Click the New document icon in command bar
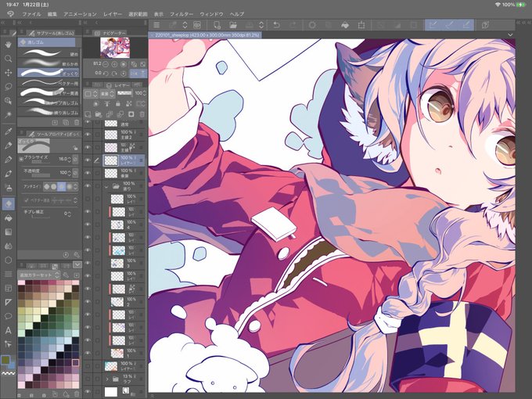 pyautogui.click(x=217, y=25)
